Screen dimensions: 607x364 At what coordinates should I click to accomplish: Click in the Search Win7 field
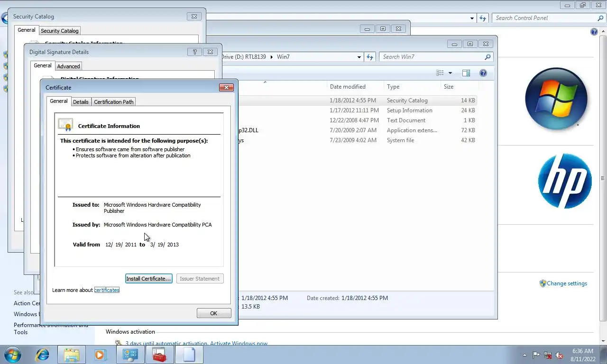(x=432, y=57)
